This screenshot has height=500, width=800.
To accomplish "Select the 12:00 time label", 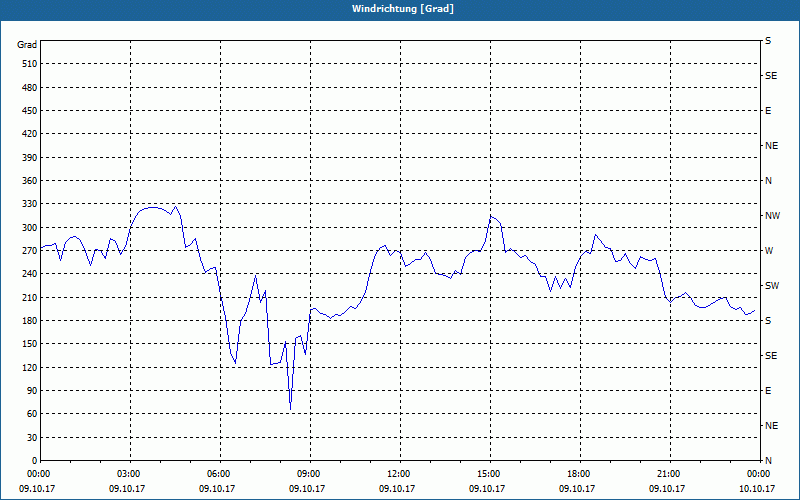I will 397,474.
